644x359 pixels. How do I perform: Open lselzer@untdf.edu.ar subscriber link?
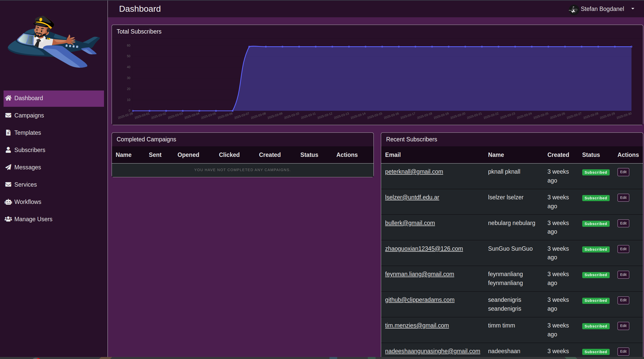click(x=412, y=198)
